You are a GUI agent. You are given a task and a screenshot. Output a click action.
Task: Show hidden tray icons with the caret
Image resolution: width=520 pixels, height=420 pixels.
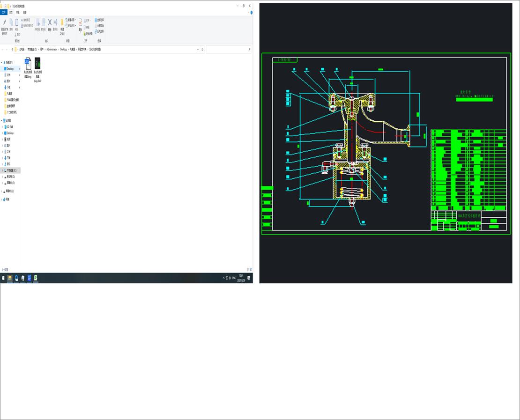point(223,278)
